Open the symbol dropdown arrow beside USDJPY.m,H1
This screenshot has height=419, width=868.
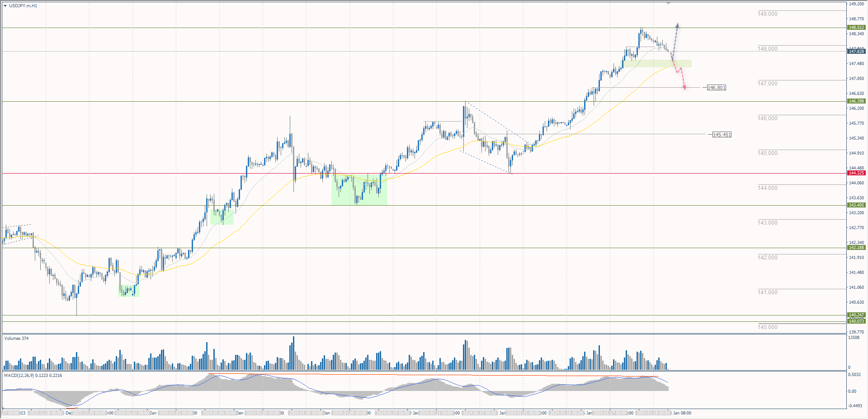5,6
